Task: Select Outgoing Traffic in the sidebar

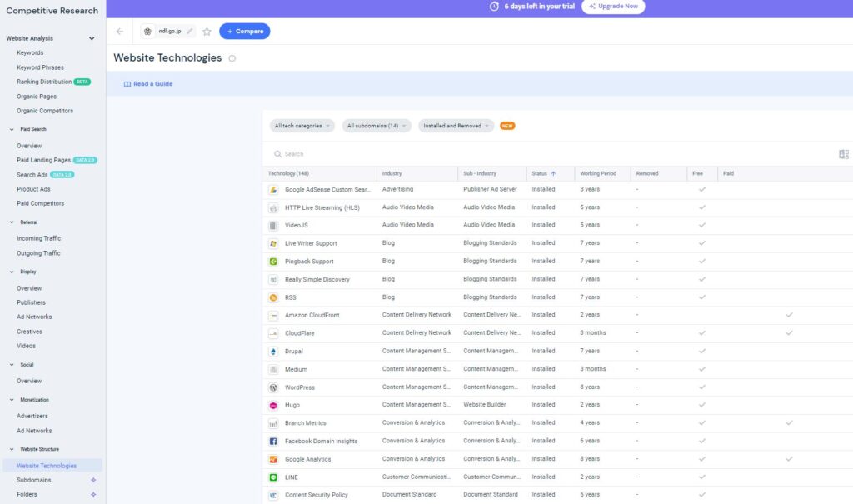Action: (38, 253)
